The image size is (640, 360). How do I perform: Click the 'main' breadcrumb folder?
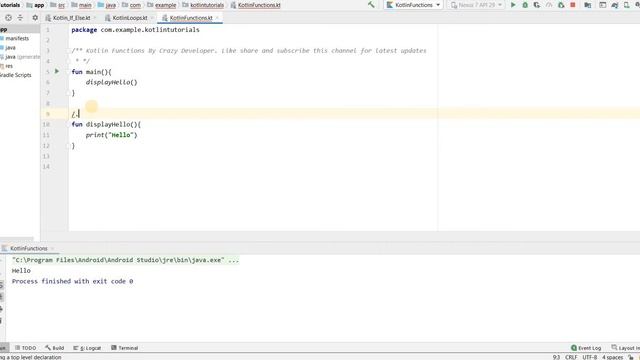point(81,5)
